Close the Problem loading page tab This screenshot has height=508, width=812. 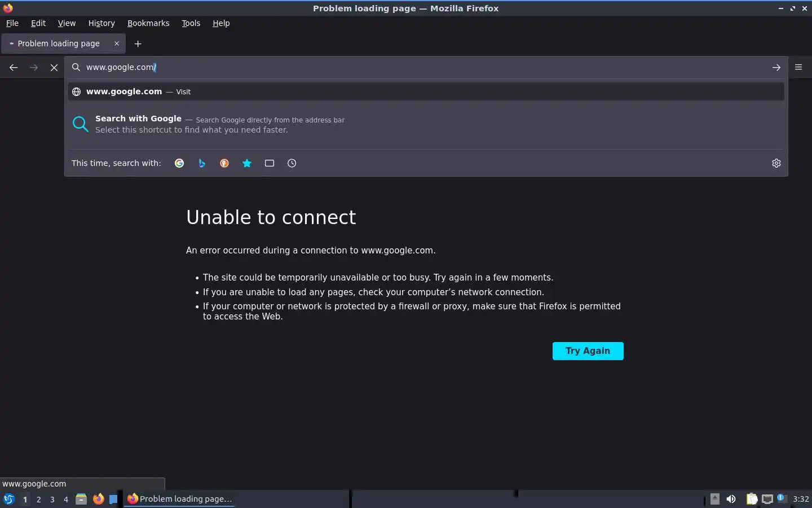[x=117, y=43]
